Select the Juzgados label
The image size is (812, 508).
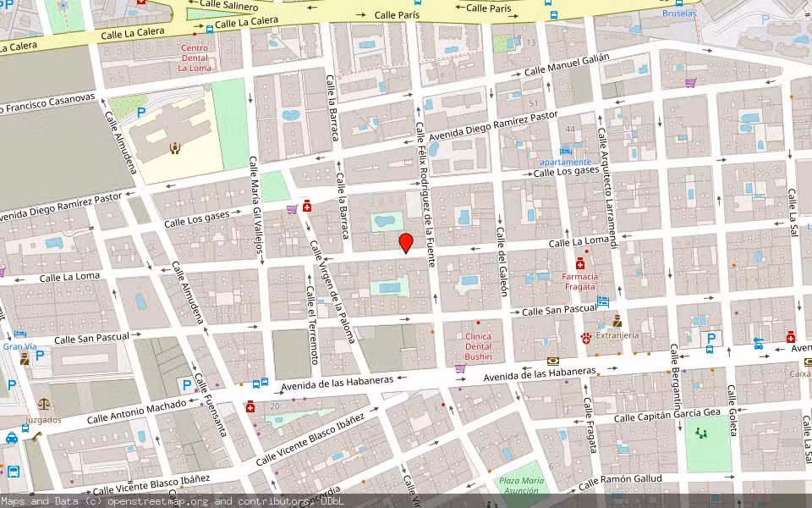(x=43, y=420)
